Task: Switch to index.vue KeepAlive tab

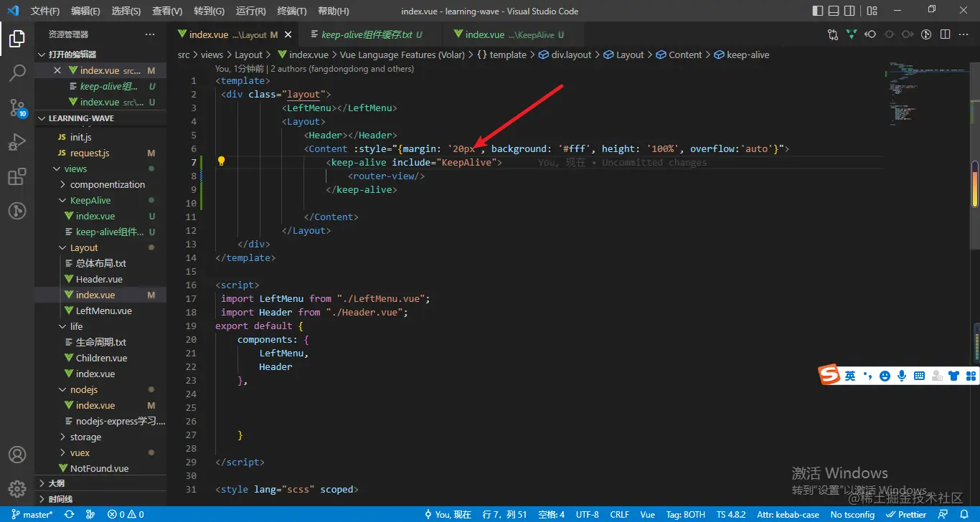Action: pos(514,34)
